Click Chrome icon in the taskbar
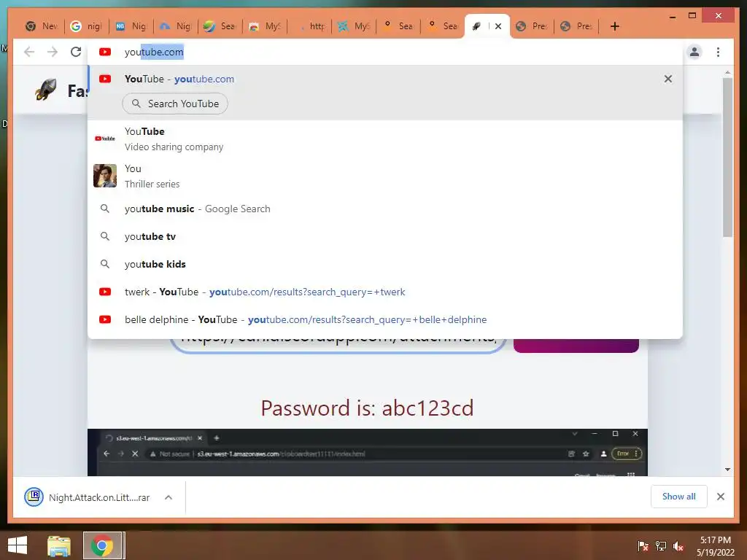 click(101, 545)
